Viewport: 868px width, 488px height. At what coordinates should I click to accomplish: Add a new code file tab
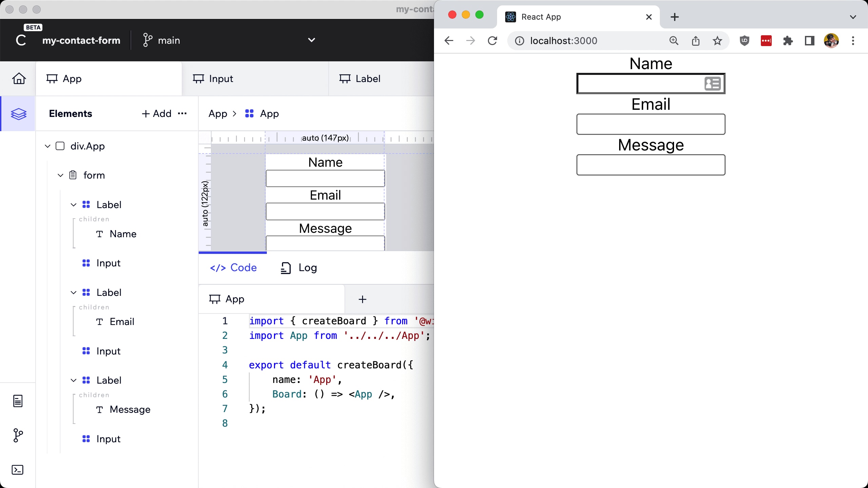tap(362, 299)
